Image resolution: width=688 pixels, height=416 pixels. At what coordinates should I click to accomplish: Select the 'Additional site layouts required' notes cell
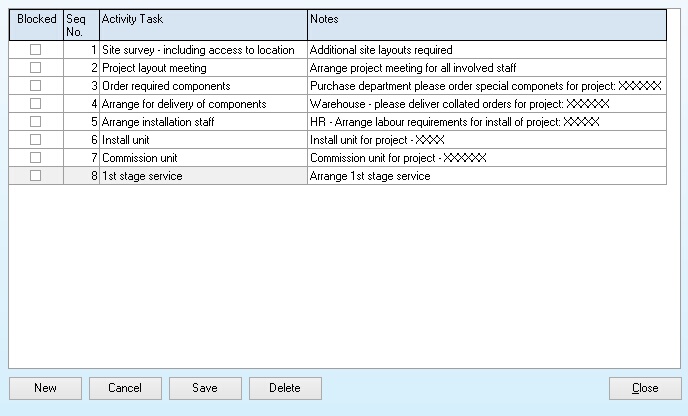[486, 50]
